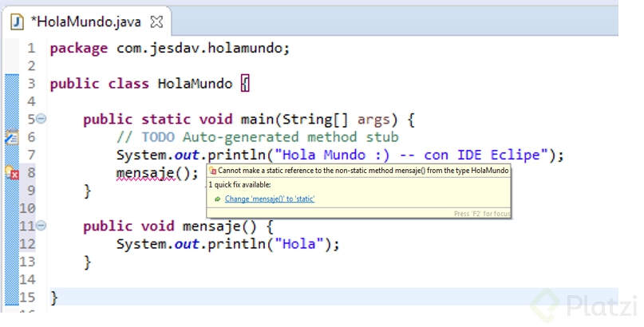Click the main method name on line 5
The image size is (644, 327).
257,120
